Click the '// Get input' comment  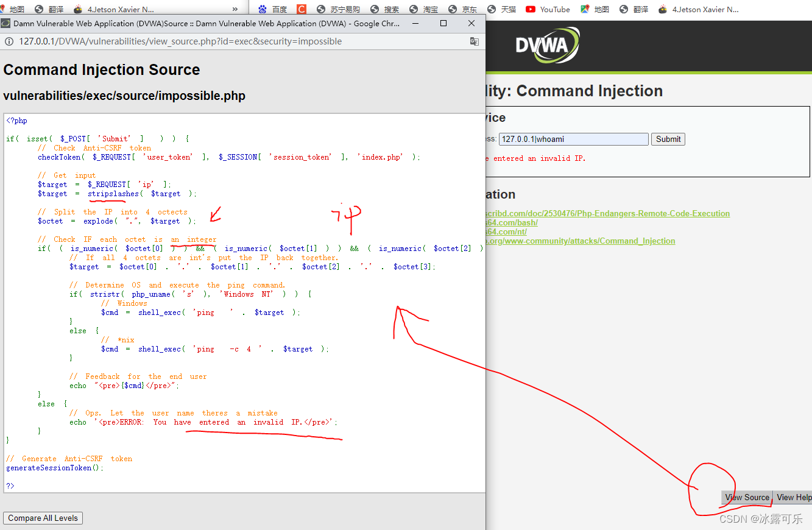point(67,175)
